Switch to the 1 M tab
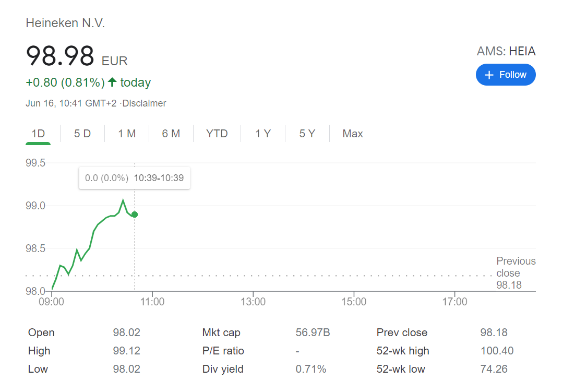This screenshot has width=563, height=392. click(127, 134)
